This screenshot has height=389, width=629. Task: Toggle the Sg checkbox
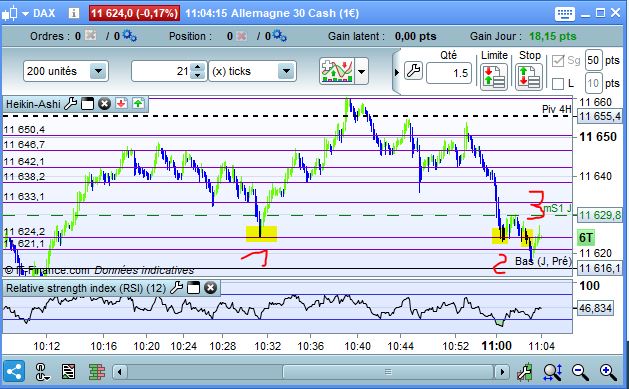tap(558, 61)
